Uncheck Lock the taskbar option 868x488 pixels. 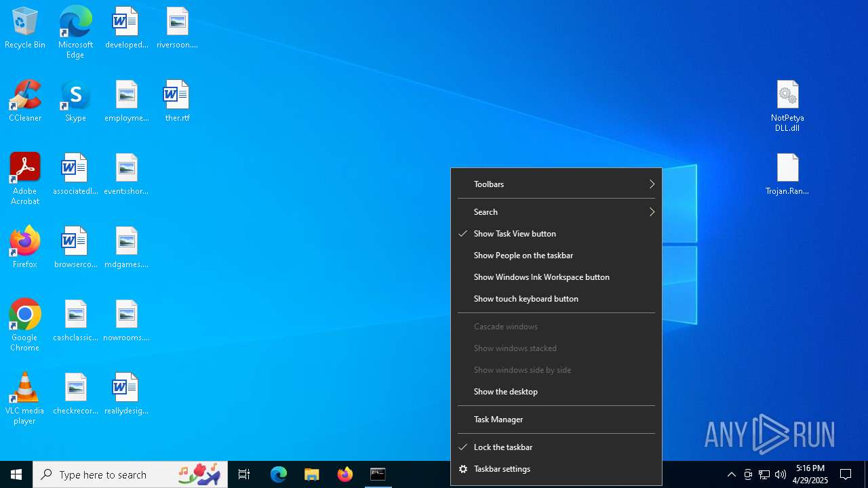(x=556, y=447)
